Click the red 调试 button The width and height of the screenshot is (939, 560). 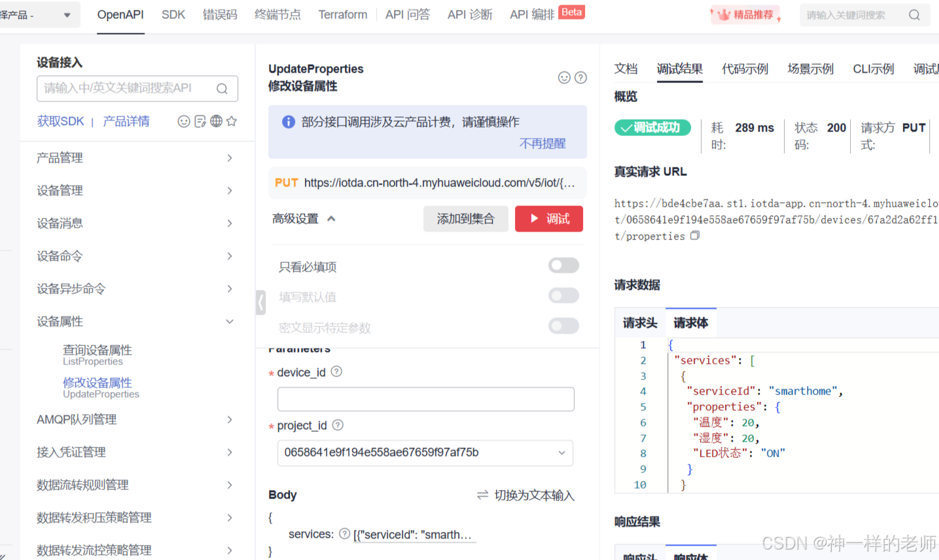549,219
